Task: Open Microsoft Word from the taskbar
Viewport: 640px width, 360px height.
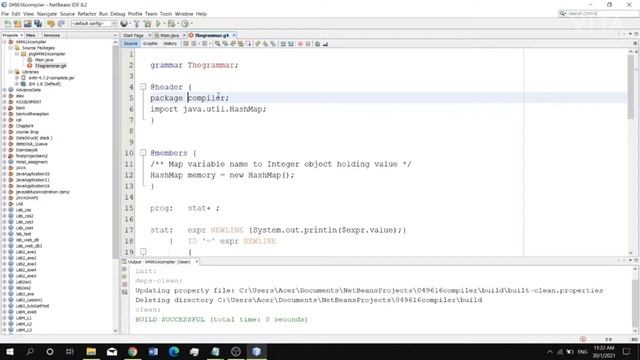Action: (153, 351)
